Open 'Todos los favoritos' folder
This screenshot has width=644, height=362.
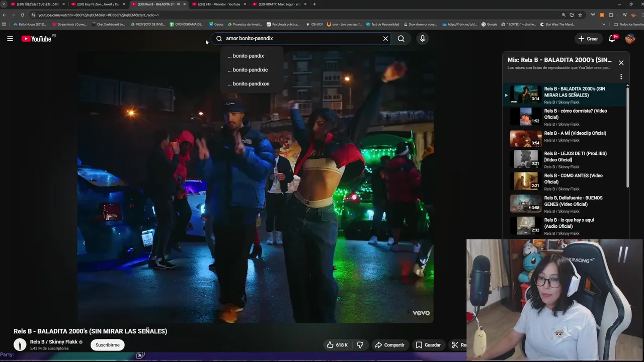628,24
